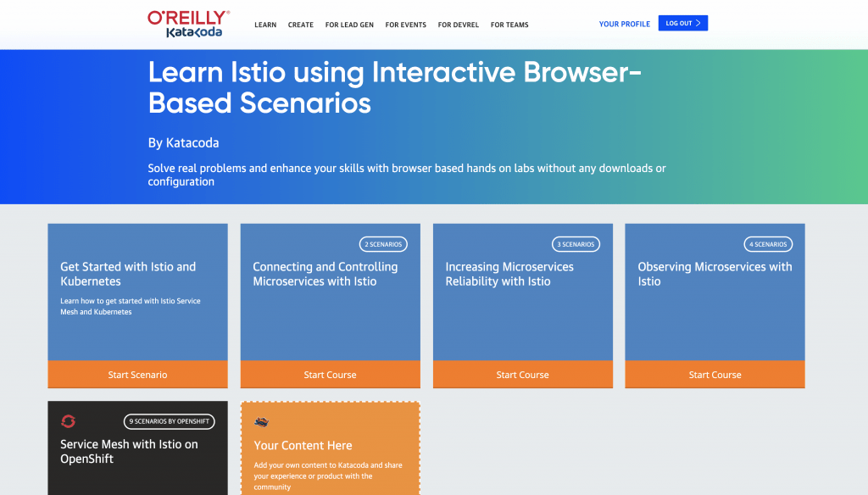Start Scenario for Get Started with Istio
Screen dimensions: 868x495
click(x=138, y=375)
